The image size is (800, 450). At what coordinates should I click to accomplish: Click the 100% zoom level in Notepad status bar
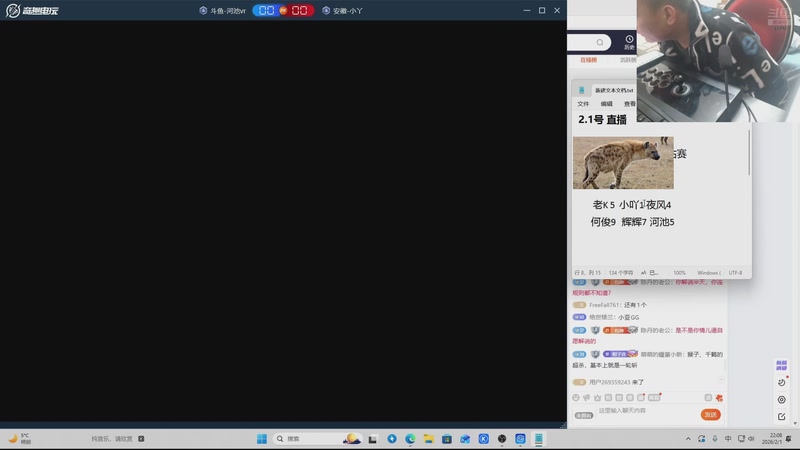tap(679, 272)
